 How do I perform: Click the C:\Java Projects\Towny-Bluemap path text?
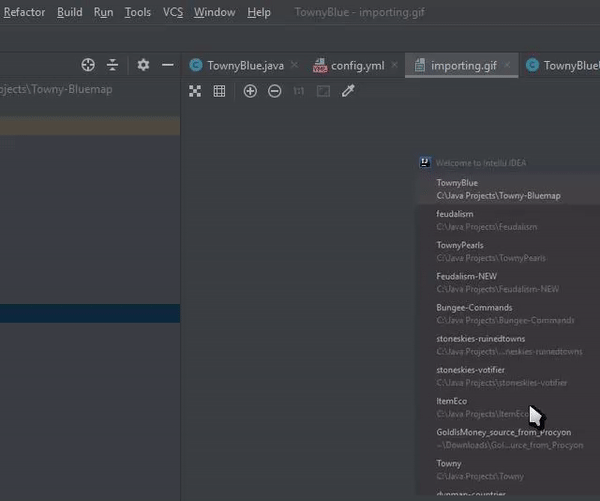tap(498, 196)
